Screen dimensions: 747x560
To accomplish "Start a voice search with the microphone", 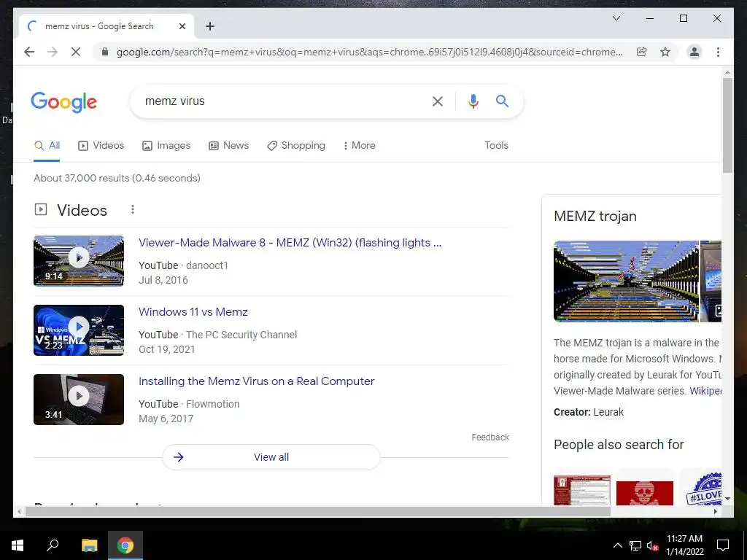I will click(x=473, y=101).
